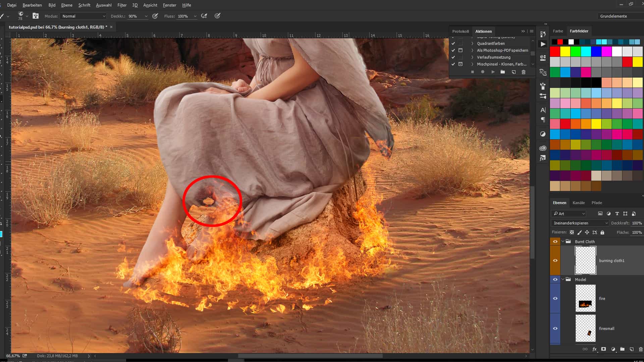
Task: Play selected action in Aktionen panel
Action: [493, 72]
